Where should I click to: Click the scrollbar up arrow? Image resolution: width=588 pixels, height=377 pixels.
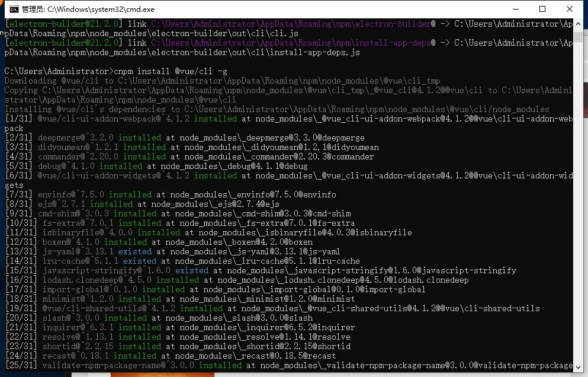click(x=578, y=24)
